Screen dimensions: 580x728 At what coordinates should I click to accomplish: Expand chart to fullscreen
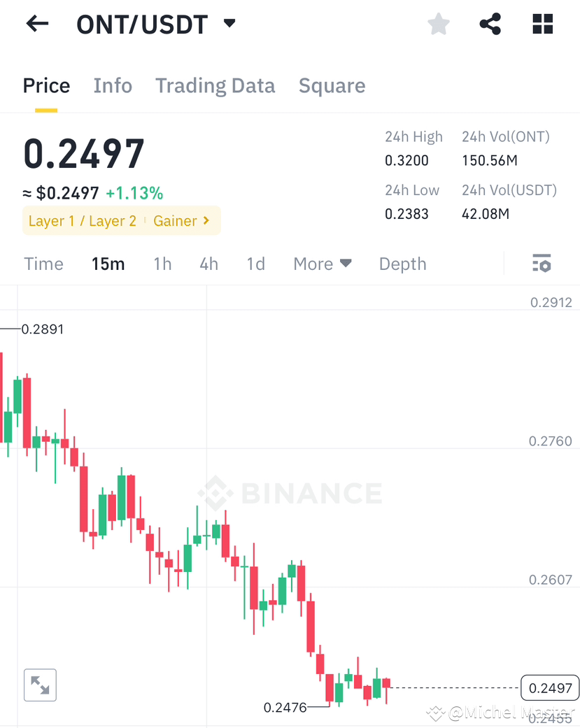pyautogui.click(x=40, y=685)
